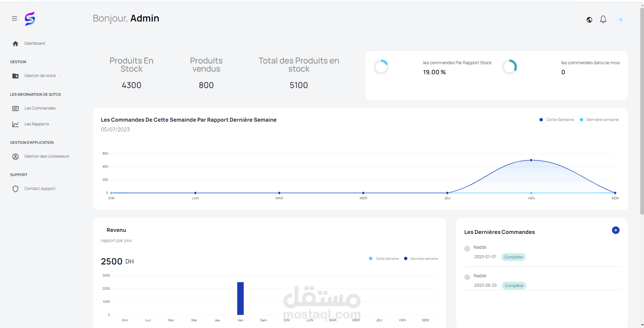This screenshot has width=644, height=328.
Task: Click the VEN peak data point
Action: coord(531,160)
